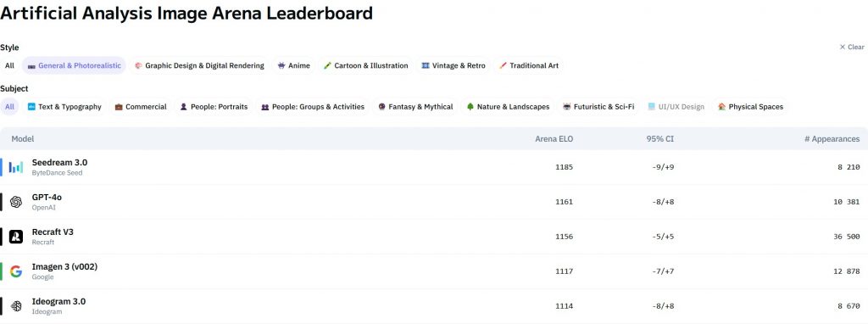This screenshot has width=868, height=324.
Task: Clear the filters with the Clear button
Action: point(851,47)
